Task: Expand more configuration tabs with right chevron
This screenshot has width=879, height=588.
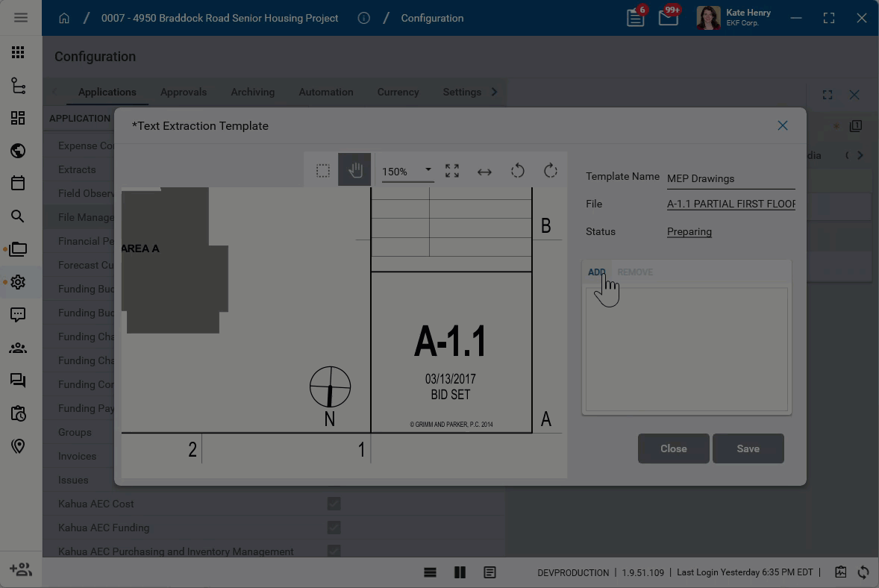Action: (494, 92)
